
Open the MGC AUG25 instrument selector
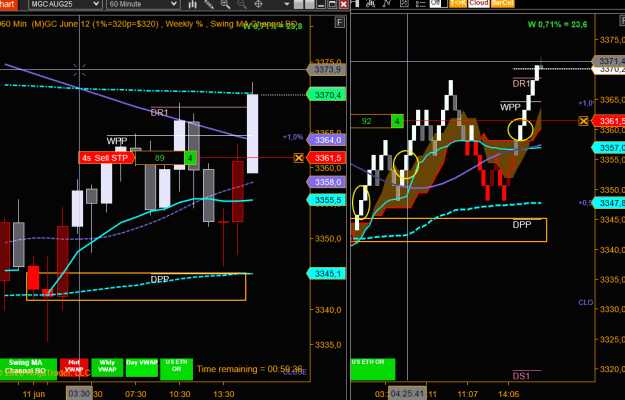pyautogui.click(x=65, y=4)
